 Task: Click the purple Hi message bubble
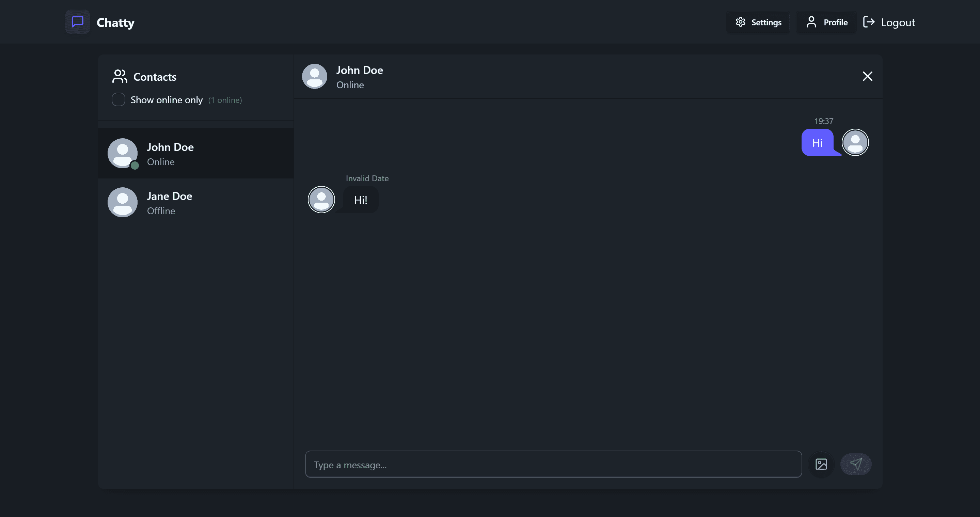(818, 143)
